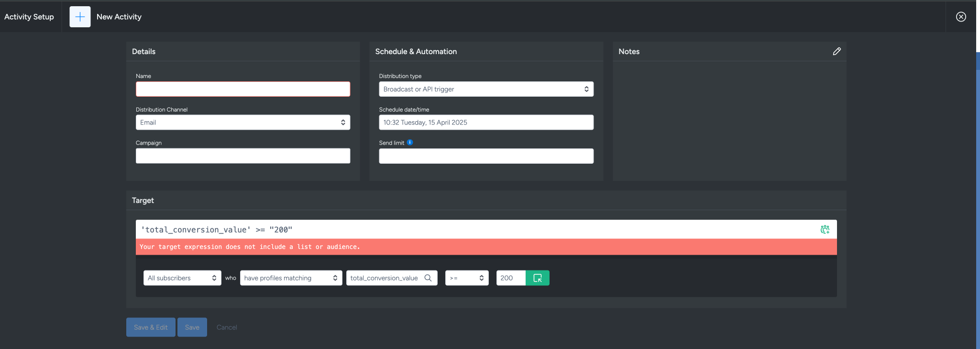Click the Send limit input box
The height and width of the screenshot is (349, 980).
pyautogui.click(x=486, y=156)
